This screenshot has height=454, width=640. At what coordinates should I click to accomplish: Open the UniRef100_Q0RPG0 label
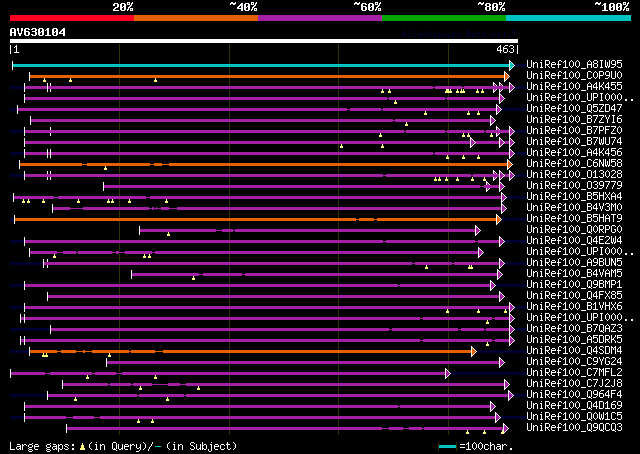tap(574, 230)
